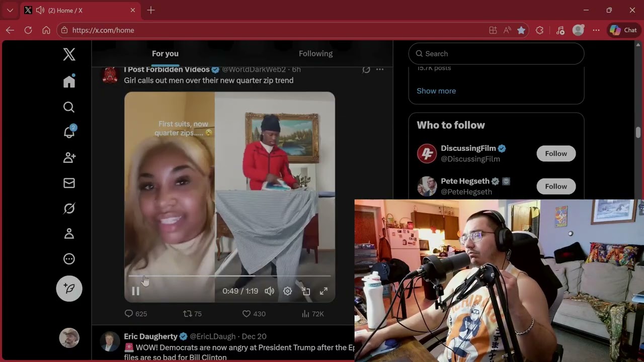Viewport: 644px width, 362px height.
Task: Open a new browser tab
Action: [x=151, y=10]
